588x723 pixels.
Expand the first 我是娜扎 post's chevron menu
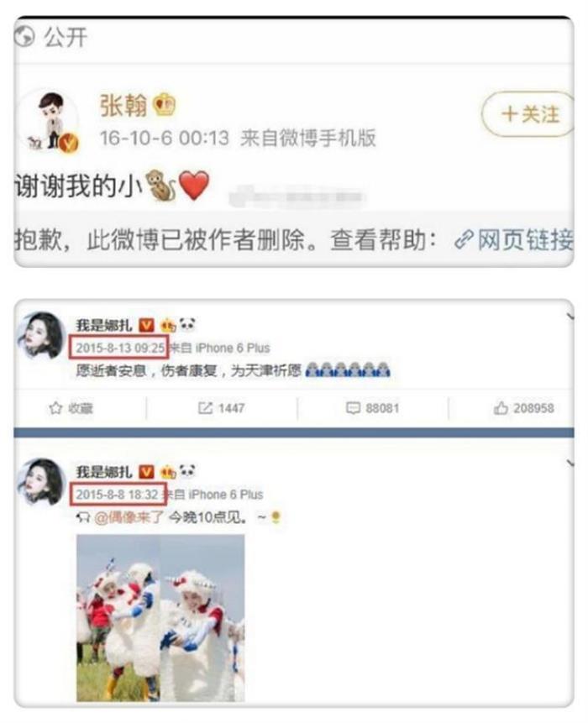(x=570, y=317)
